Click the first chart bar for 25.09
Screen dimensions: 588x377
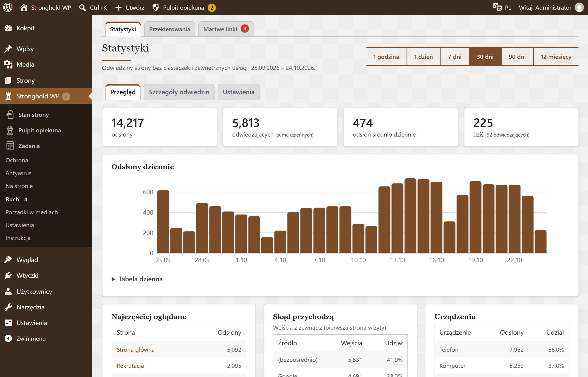click(163, 222)
